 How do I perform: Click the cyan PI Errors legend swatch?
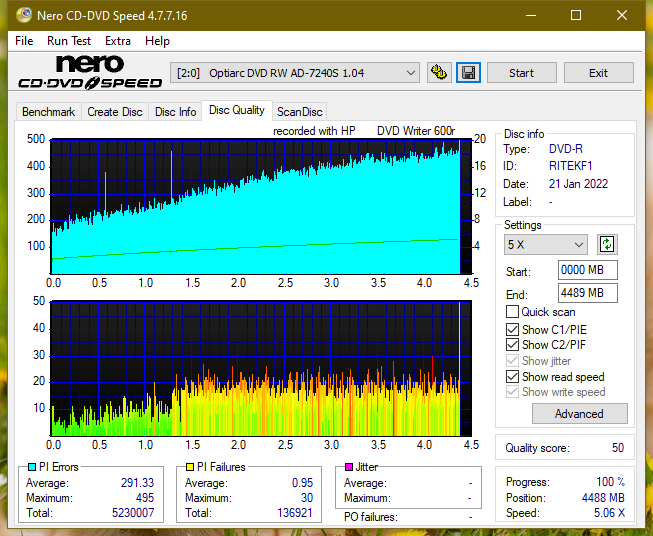coord(32,467)
